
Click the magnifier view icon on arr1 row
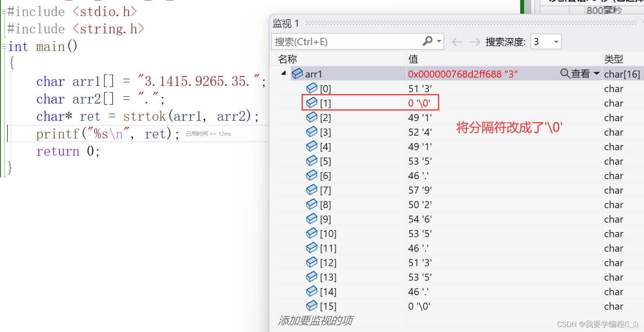[x=565, y=73]
